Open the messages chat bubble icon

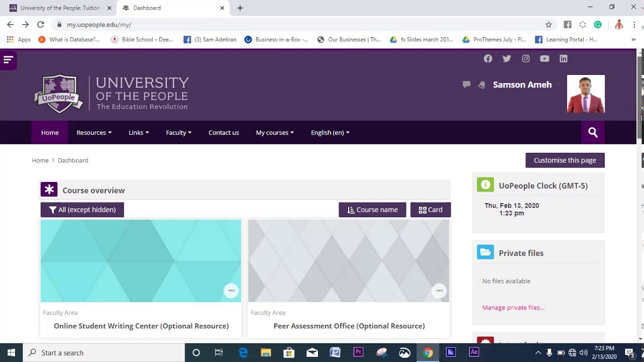pyautogui.click(x=466, y=84)
